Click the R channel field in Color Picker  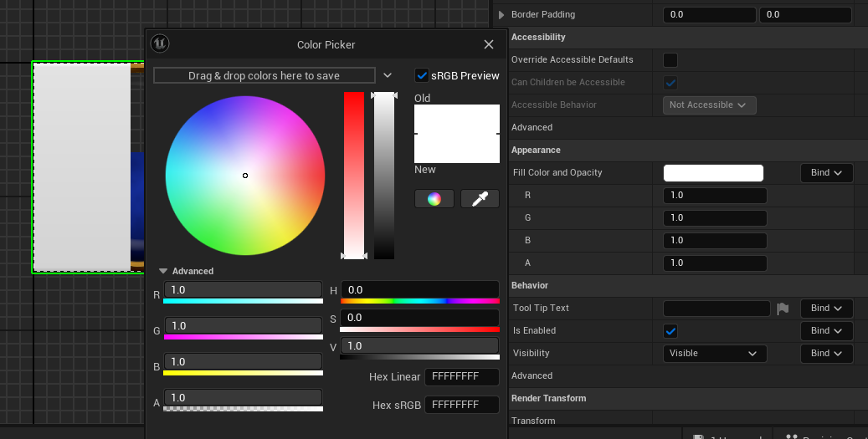pyautogui.click(x=243, y=289)
